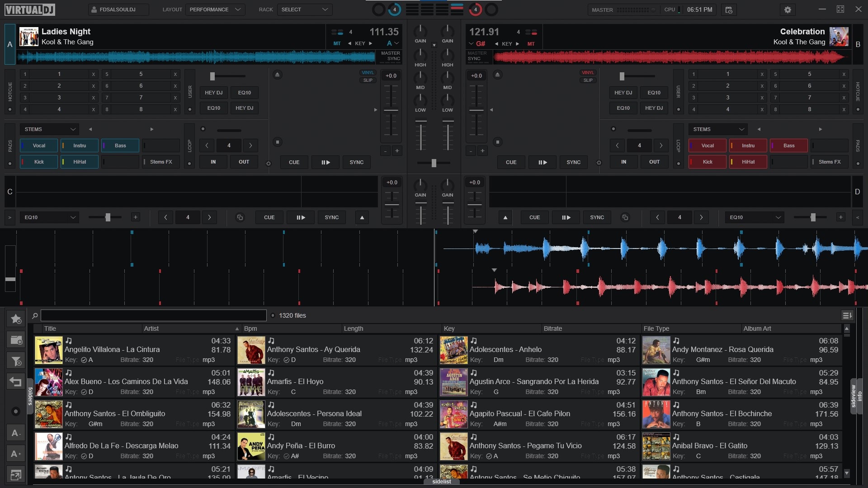This screenshot has height=488, width=868.
Task: Increase browser font size with A+ icon
Action: click(x=16, y=454)
